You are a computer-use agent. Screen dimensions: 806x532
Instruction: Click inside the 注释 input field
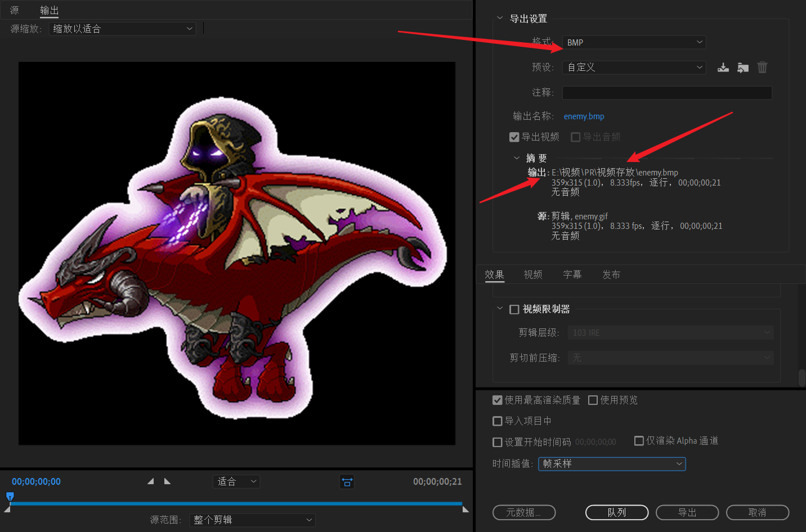666,92
